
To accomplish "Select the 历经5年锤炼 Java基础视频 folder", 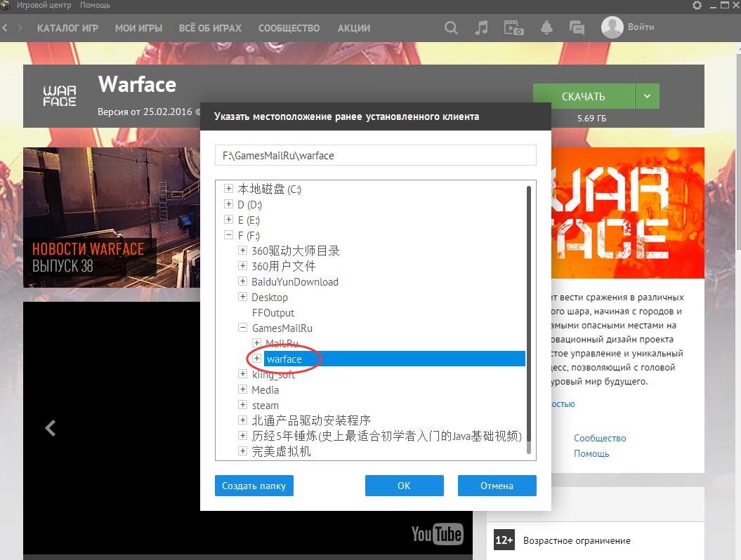I will [x=386, y=436].
